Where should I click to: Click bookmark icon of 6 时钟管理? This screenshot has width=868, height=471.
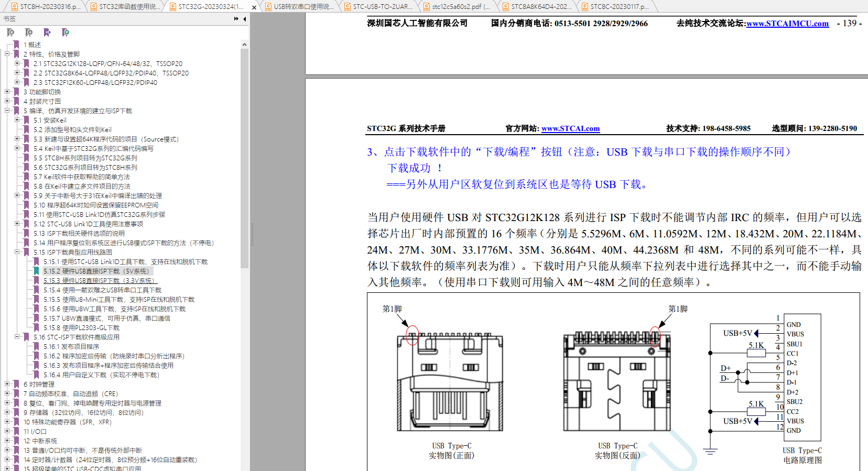(16, 384)
